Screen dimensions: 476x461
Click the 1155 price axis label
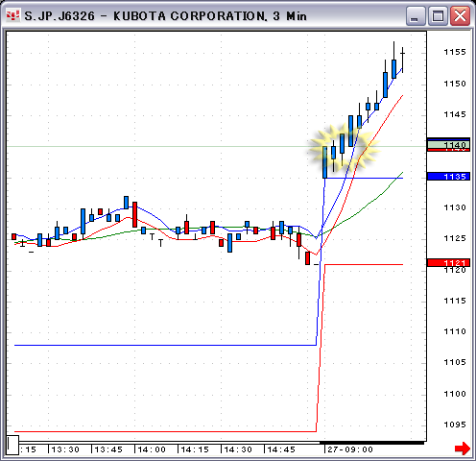[x=455, y=52]
